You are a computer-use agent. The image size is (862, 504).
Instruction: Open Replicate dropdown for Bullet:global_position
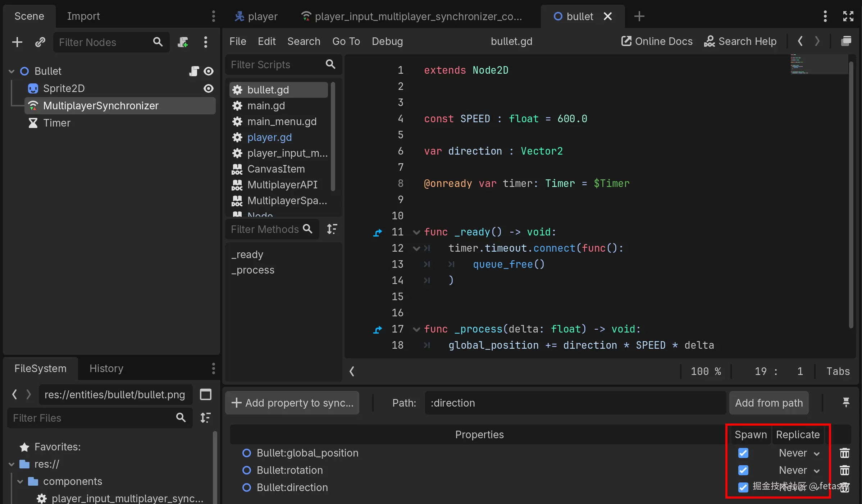799,453
